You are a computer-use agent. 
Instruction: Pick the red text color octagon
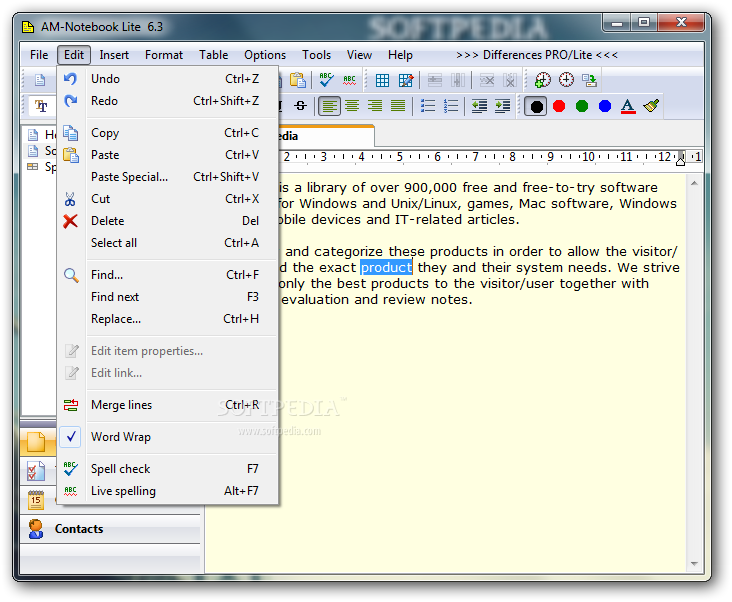coord(559,106)
